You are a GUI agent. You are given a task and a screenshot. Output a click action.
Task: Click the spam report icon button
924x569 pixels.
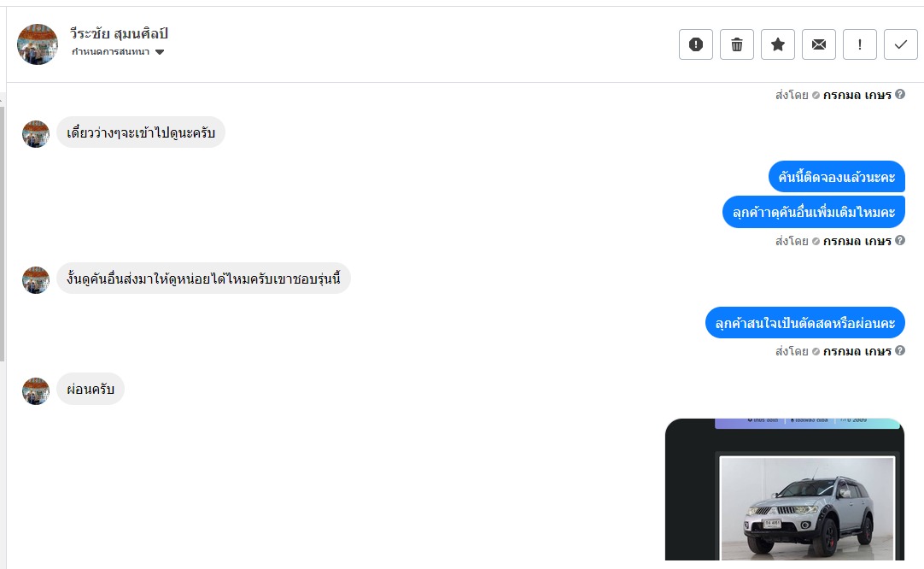[695, 44]
